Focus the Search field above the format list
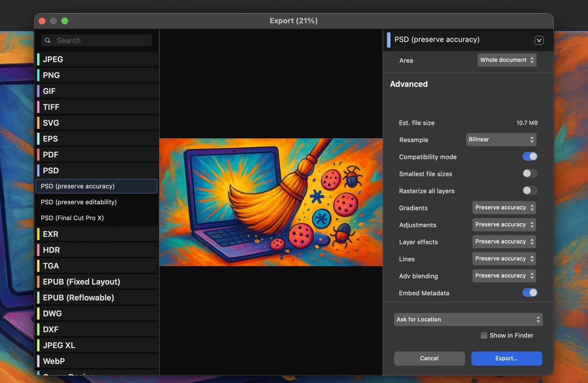Viewport: 588px width, 383px height. [x=97, y=40]
